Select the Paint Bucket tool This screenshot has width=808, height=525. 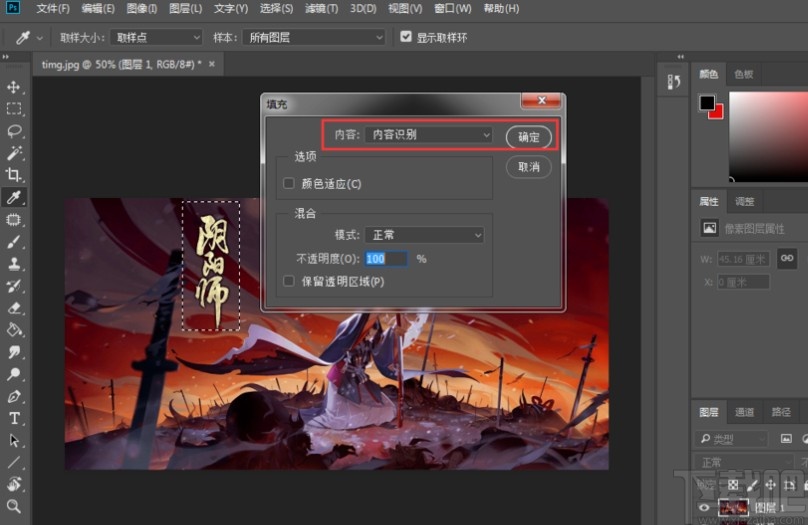[14, 330]
